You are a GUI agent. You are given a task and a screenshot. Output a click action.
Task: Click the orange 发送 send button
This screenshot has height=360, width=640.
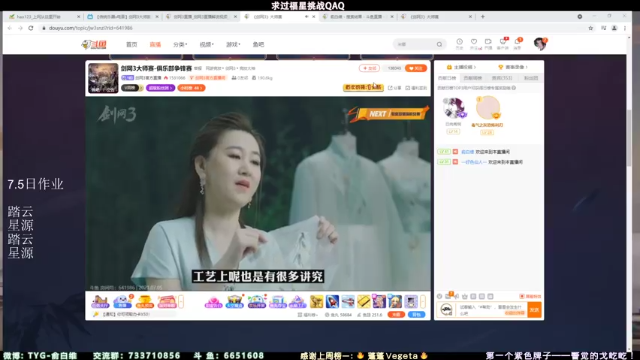(534, 310)
